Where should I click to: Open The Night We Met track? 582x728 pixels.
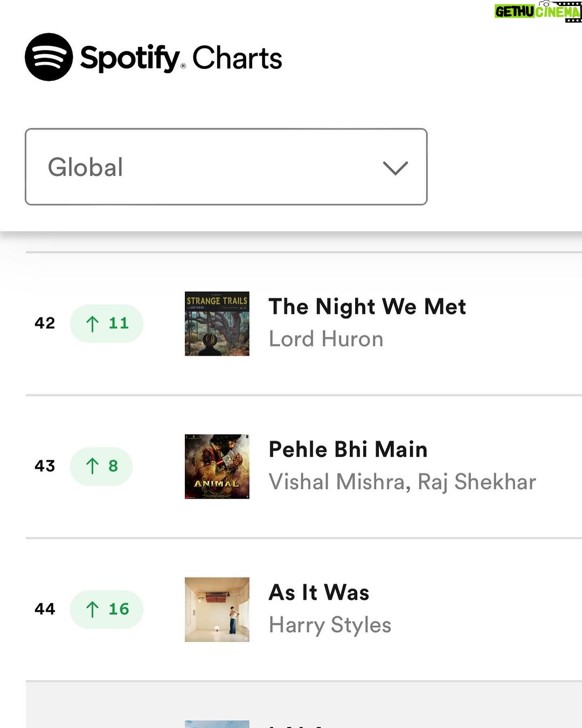pos(367,306)
